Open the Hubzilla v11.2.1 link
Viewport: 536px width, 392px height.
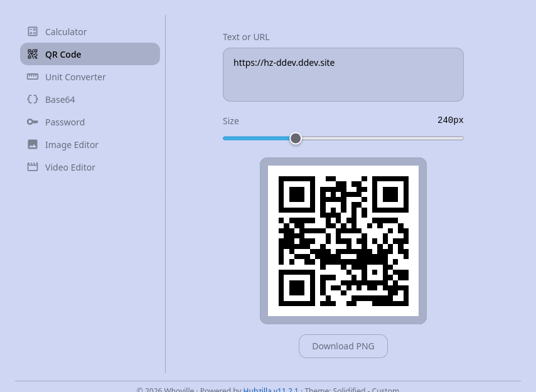(x=271, y=389)
